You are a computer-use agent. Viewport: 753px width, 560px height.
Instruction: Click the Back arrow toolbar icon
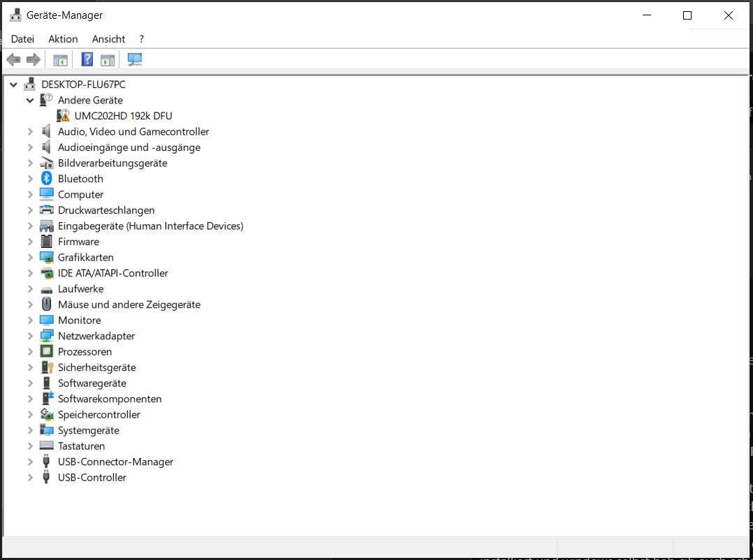point(13,59)
